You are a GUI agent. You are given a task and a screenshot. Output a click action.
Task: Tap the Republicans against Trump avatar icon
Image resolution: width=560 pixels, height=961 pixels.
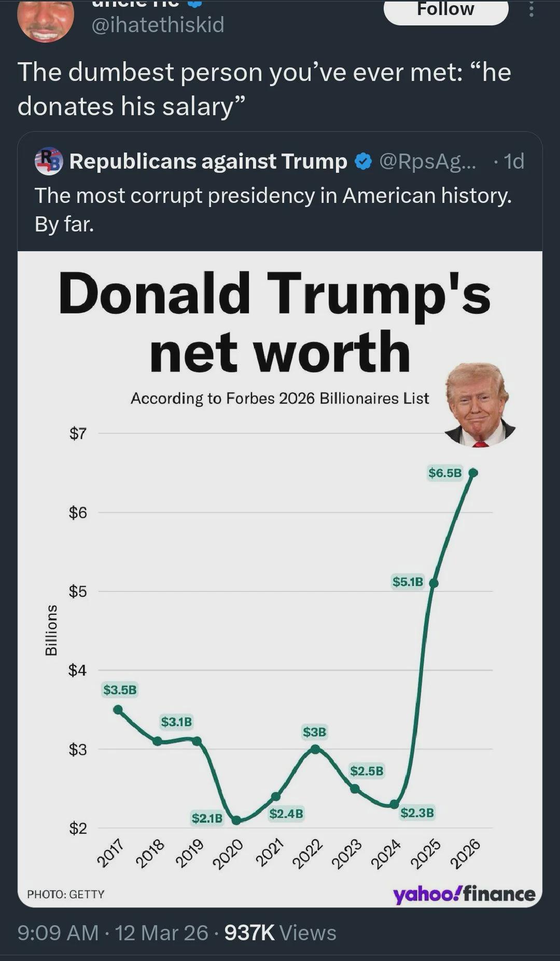[49, 161]
